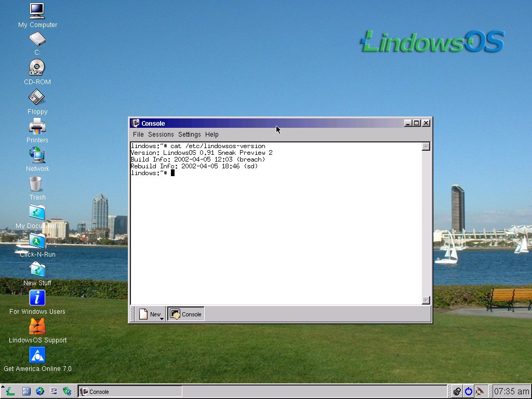Select the Console session tab at bottom

click(186, 314)
